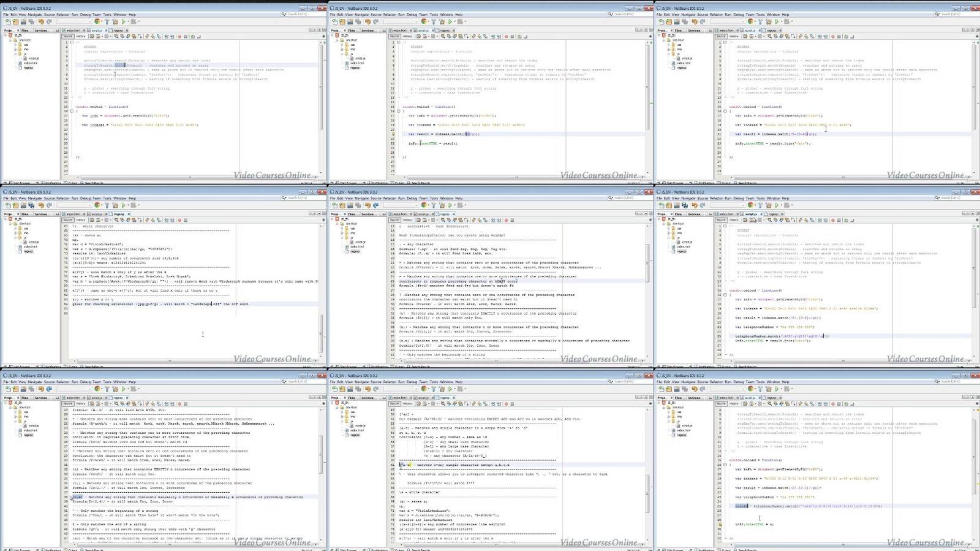This screenshot has width=980, height=551.
Task: Open project configuration dropdown in top-right window
Action: [728, 21]
